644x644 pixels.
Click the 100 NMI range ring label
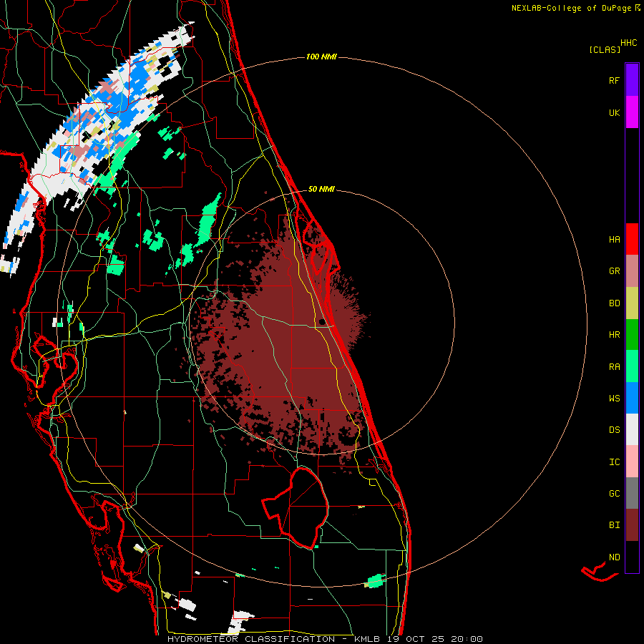point(321,57)
